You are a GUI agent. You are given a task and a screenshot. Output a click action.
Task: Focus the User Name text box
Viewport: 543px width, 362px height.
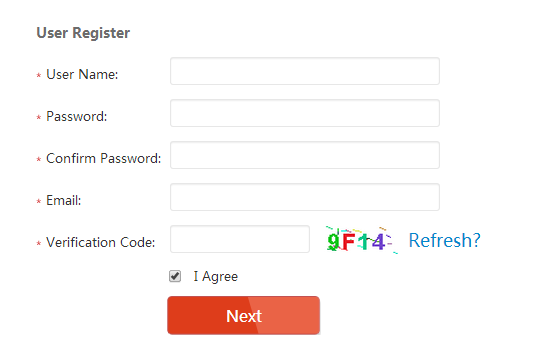pos(305,71)
